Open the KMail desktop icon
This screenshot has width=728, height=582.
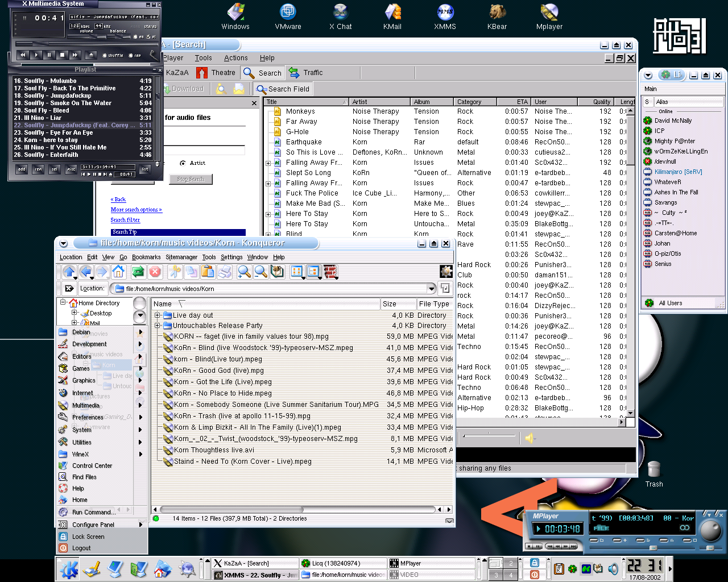pyautogui.click(x=392, y=17)
